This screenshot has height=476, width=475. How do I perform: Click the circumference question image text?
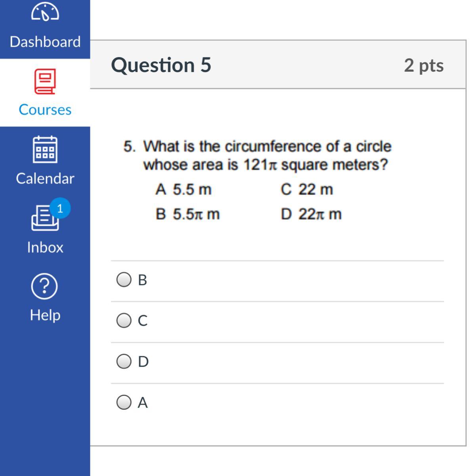258,155
